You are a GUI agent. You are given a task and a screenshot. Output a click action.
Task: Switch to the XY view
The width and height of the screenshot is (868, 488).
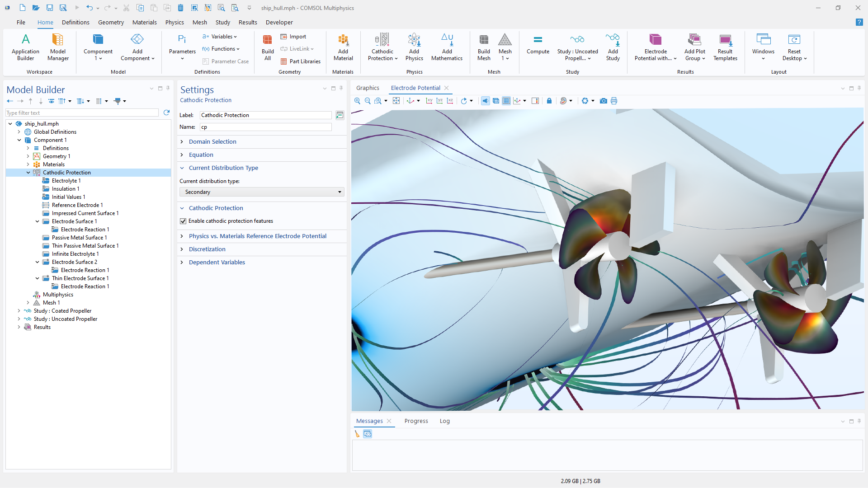pyautogui.click(x=429, y=101)
